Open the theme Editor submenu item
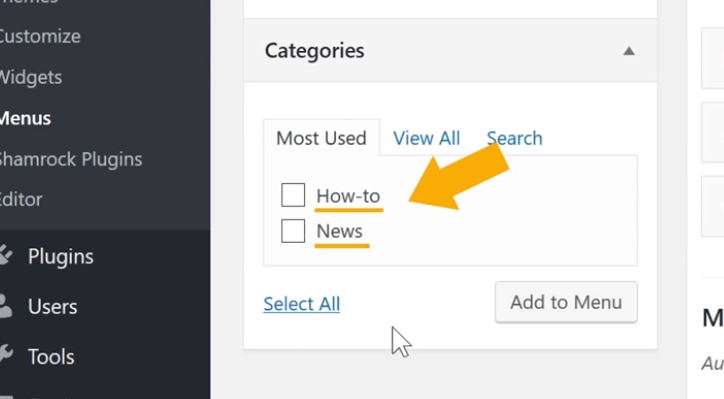Viewport: 724px width, 399px height. click(21, 200)
